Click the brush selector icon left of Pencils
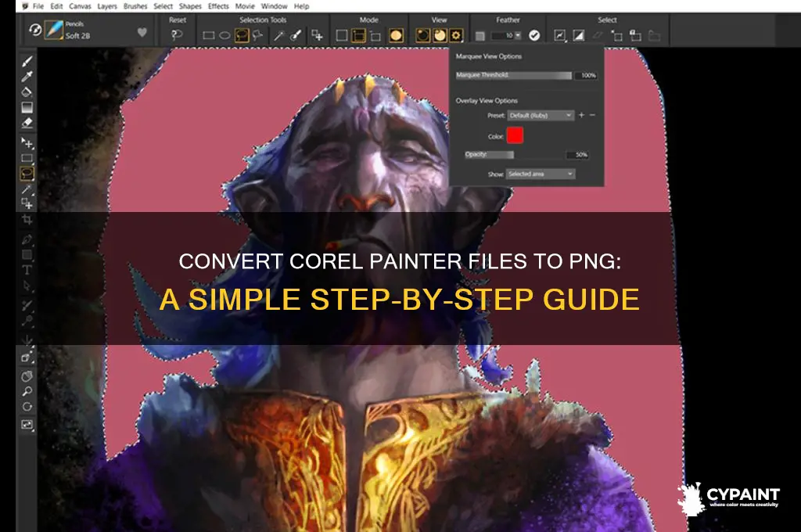Viewport: 801px width, 532px height. [54, 31]
